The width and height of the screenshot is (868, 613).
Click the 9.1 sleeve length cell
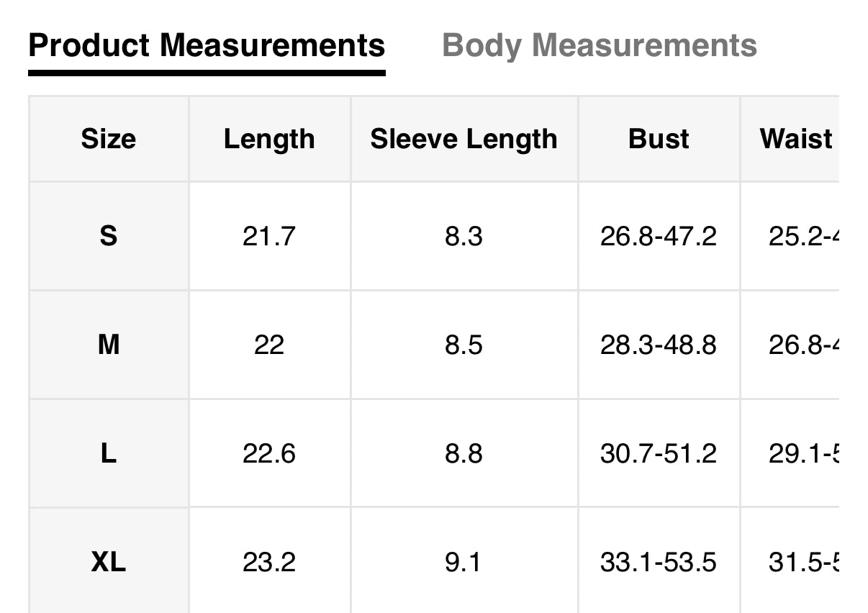tap(464, 562)
